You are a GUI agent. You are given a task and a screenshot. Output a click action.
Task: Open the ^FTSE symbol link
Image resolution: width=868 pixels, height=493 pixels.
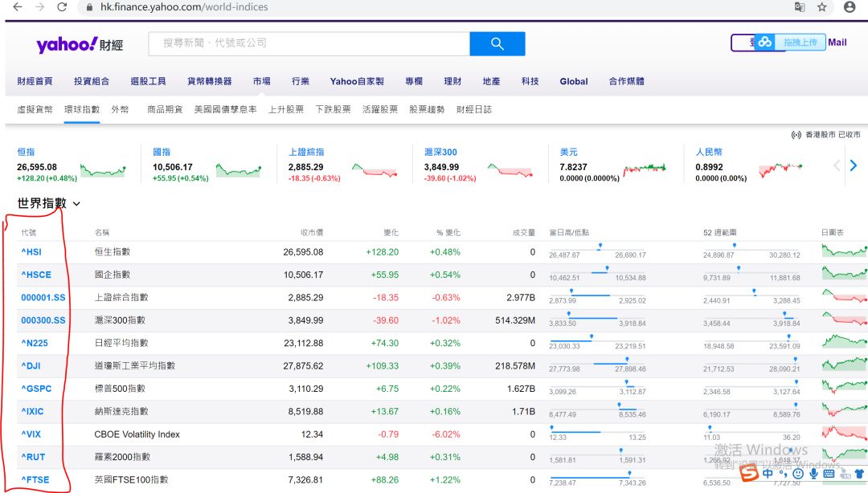(35, 479)
